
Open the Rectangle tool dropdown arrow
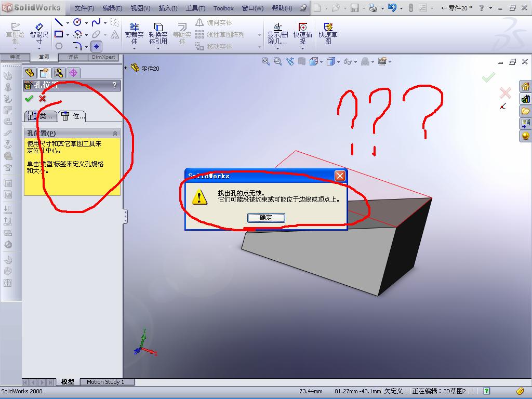(x=68, y=35)
